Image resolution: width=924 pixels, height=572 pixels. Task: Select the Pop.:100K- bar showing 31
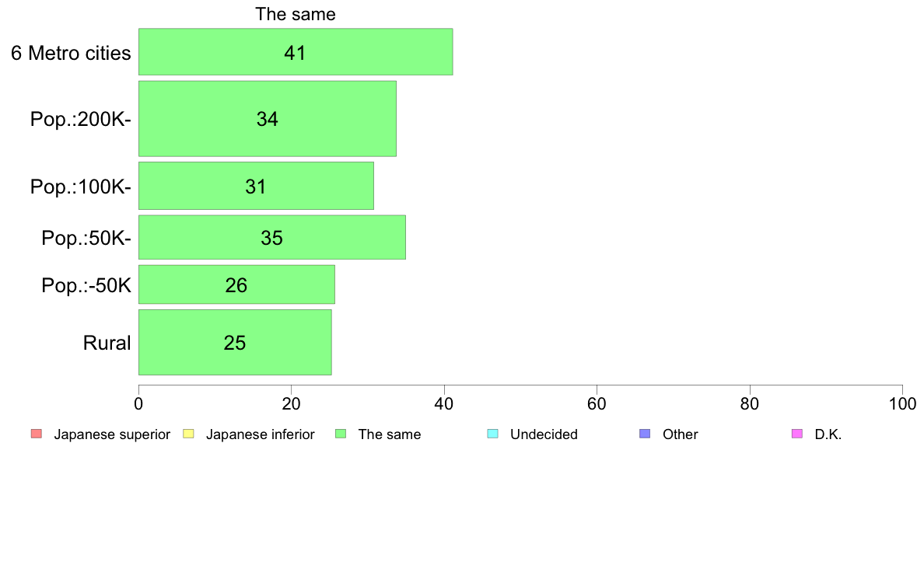click(256, 186)
